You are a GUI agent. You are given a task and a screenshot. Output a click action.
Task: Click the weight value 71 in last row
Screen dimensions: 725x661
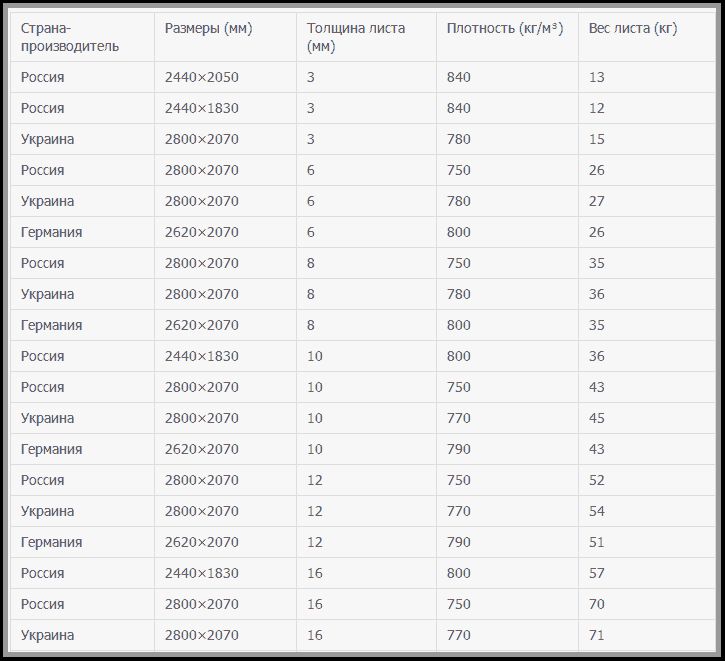coord(597,635)
